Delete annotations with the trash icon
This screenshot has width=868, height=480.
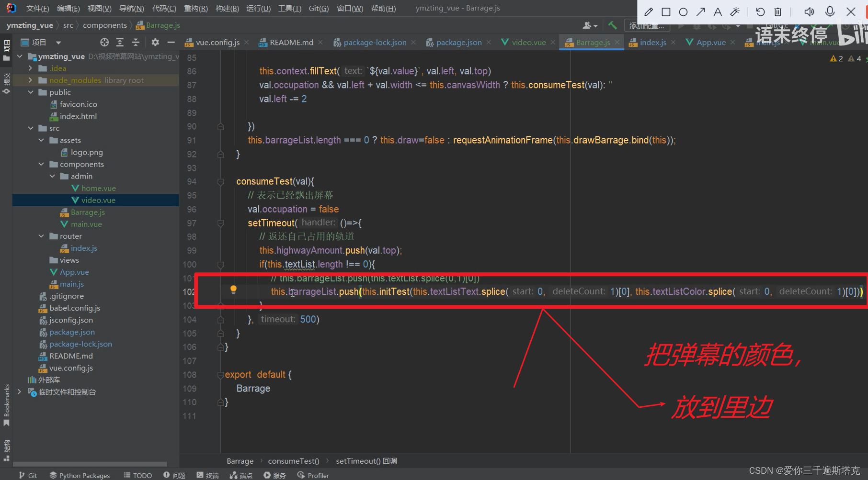click(x=778, y=12)
